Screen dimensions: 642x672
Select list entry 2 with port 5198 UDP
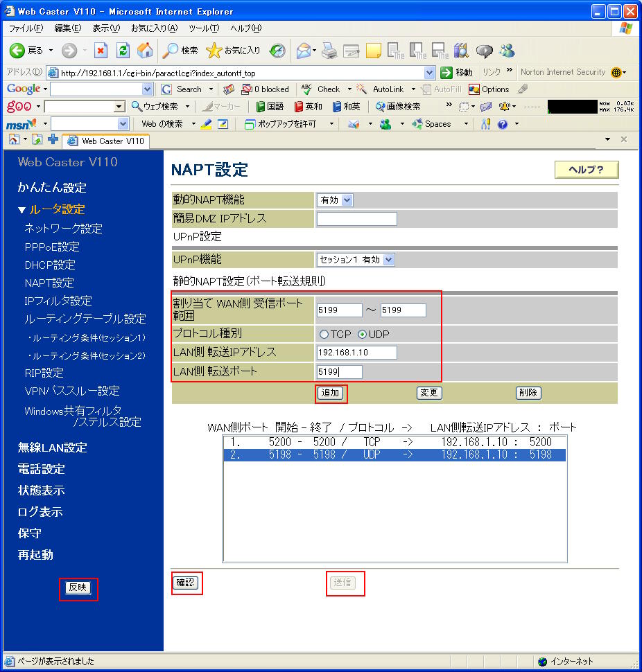click(x=394, y=454)
